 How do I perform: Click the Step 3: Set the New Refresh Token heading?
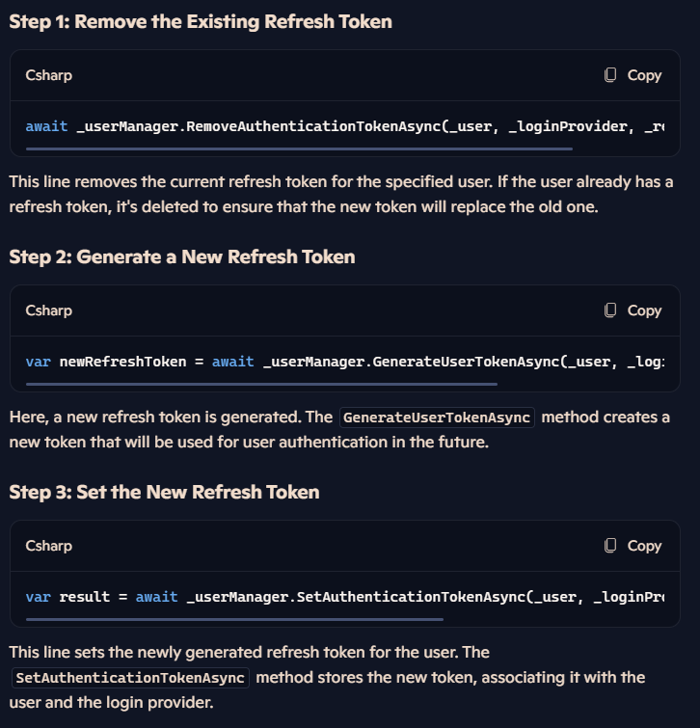click(164, 493)
